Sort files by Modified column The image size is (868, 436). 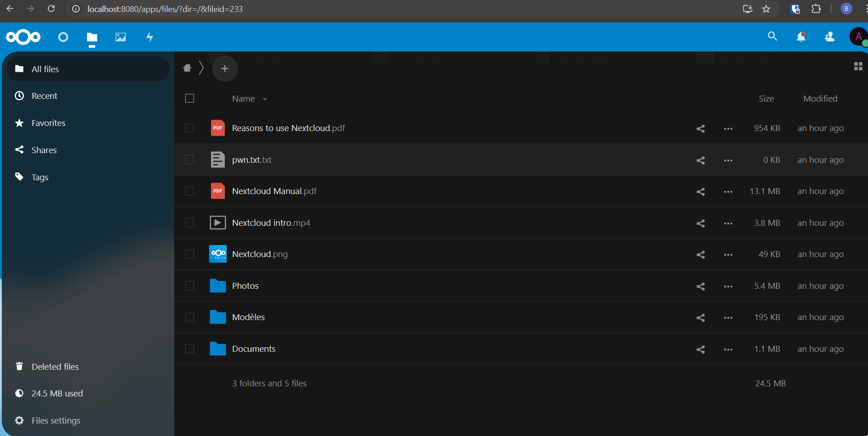pyautogui.click(x=820, y=98)
